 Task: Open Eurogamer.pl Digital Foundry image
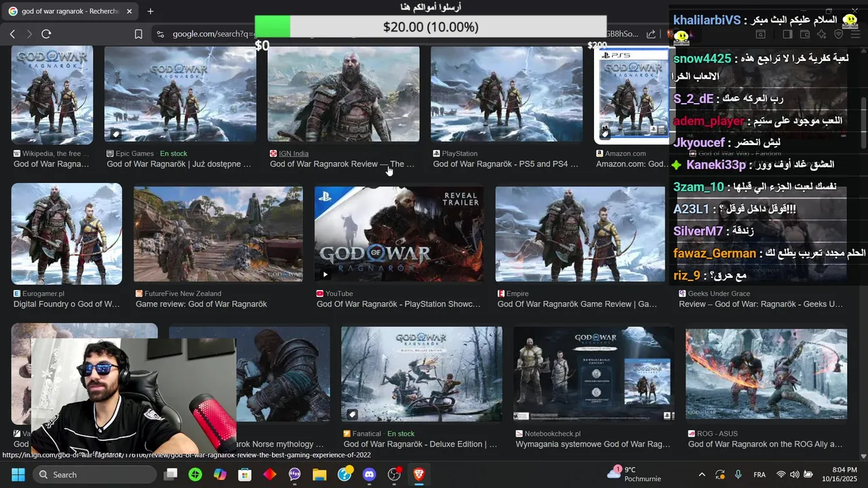click(x=66, y=234)
